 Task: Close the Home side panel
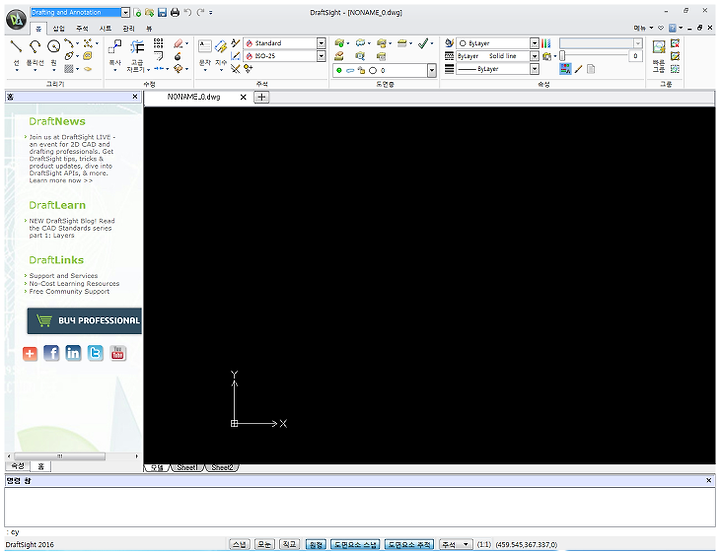[x=135, y=96]
